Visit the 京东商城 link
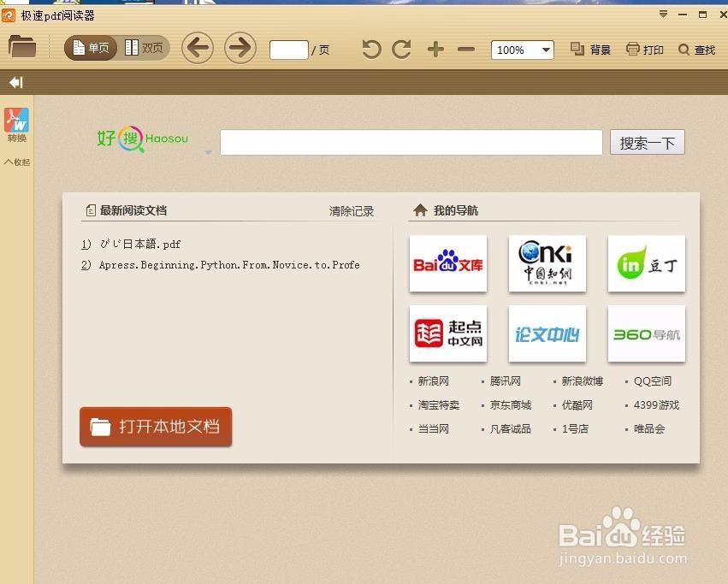728x584 pixels. coord(510,405)
